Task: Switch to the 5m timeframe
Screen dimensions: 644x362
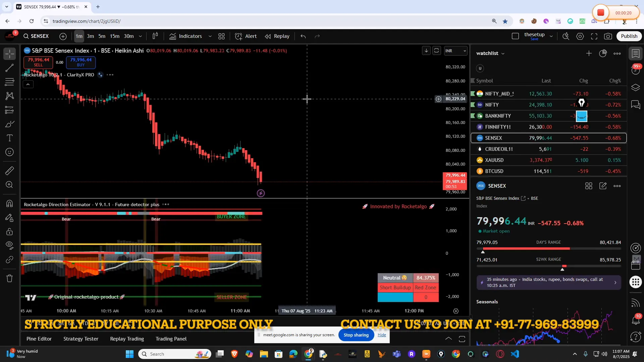Action: (102, 36)
